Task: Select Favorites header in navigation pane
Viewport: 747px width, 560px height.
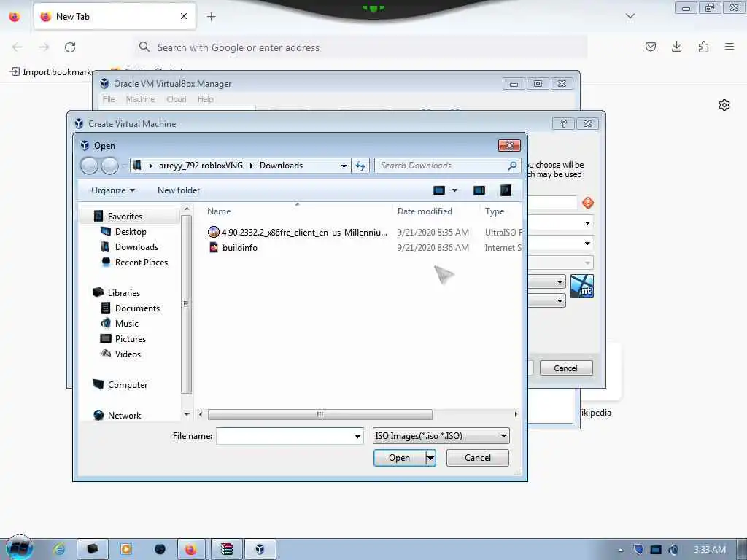Action: (x=125, y=216)
